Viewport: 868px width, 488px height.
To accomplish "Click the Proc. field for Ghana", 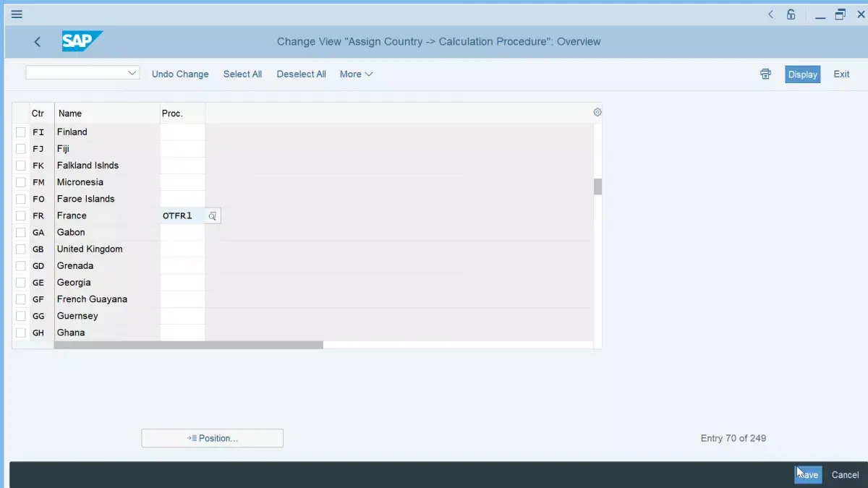I will click(182, 333).
